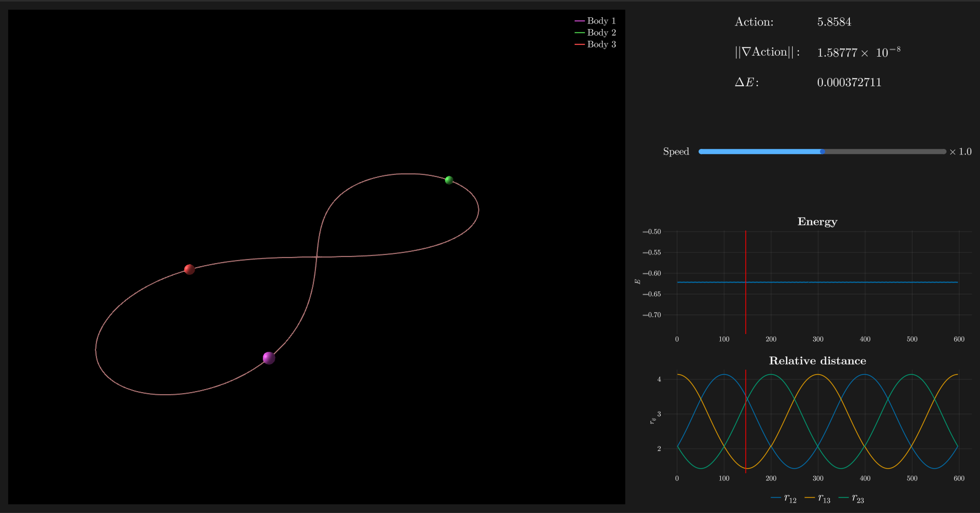This screenshot has width=980, height=513.
Task: Click the ΔE value 0.000372711
Action: [x=849, y=83]
